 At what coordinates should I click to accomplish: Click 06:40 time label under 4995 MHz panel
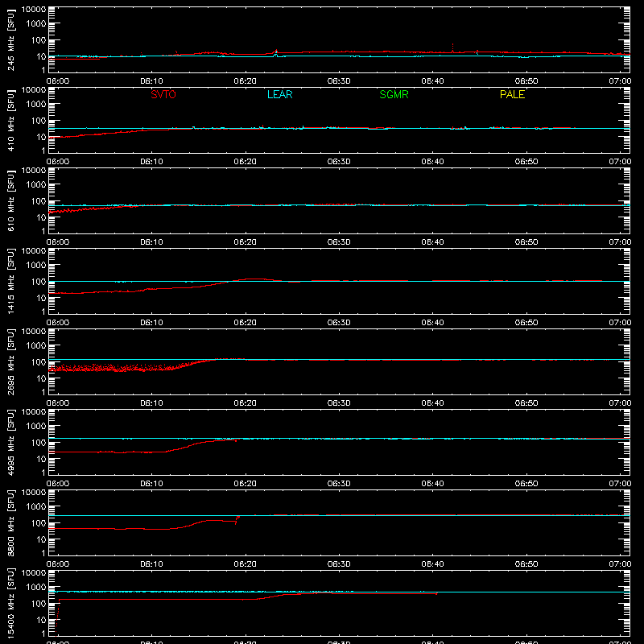(432, 484)
